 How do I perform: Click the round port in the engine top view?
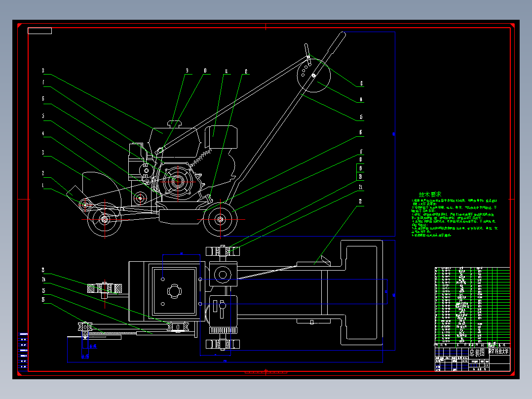(x=223, y=275)
